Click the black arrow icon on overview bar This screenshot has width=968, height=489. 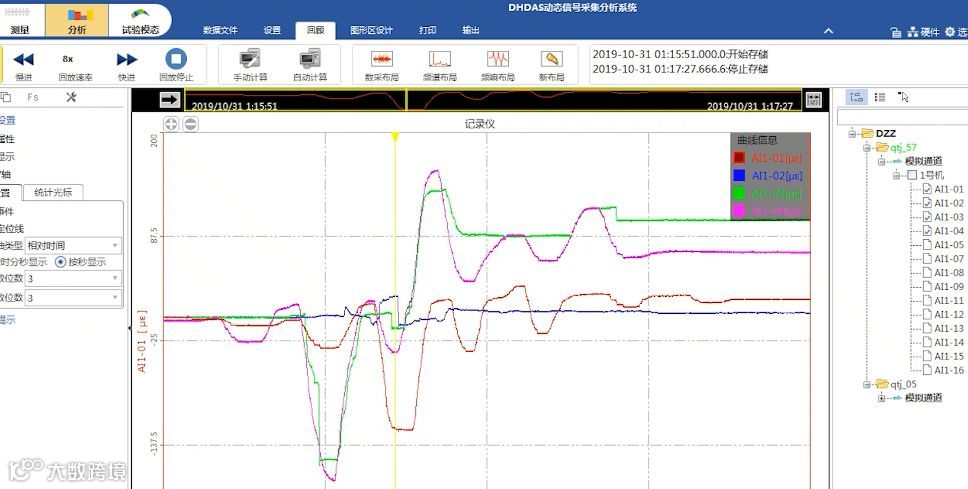pyautogui.click(x=169, y=99)
